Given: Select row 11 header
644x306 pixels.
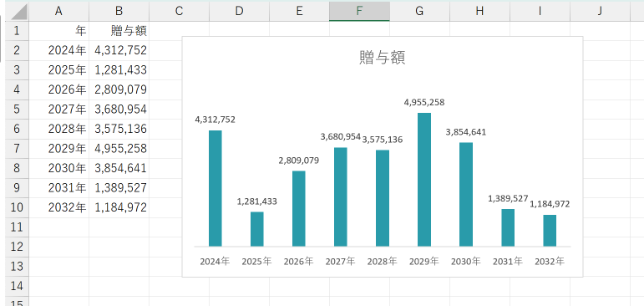Looking at the screenshot, I should 18,227.
